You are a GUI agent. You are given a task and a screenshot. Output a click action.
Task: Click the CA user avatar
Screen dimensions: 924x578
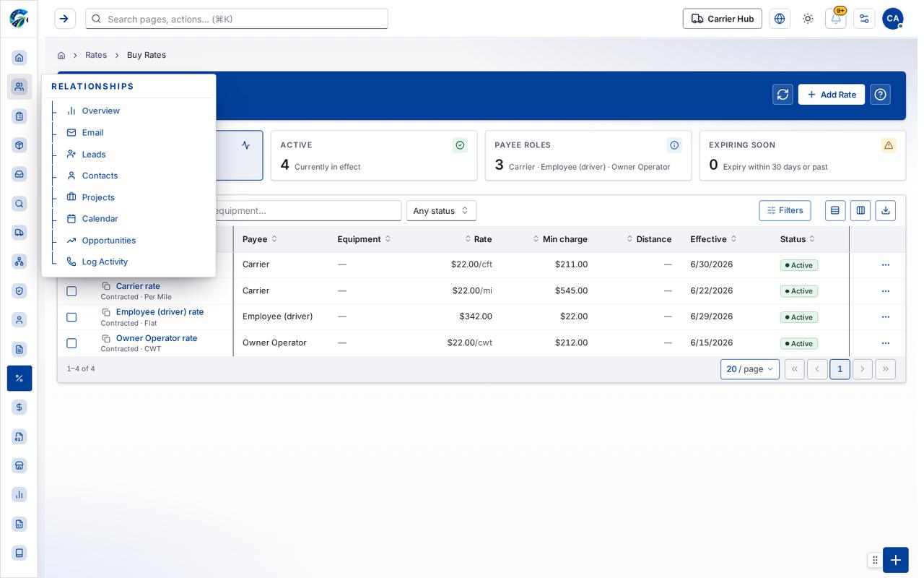point(892,19)
